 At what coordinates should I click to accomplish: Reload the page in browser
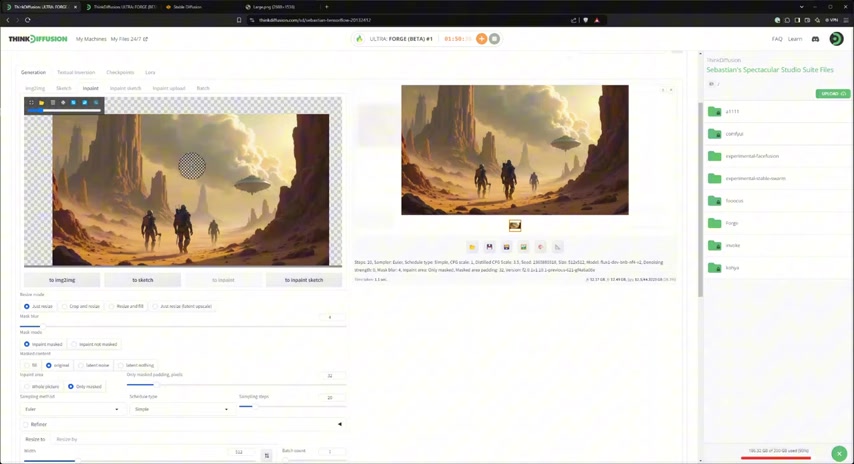point(27,20)
